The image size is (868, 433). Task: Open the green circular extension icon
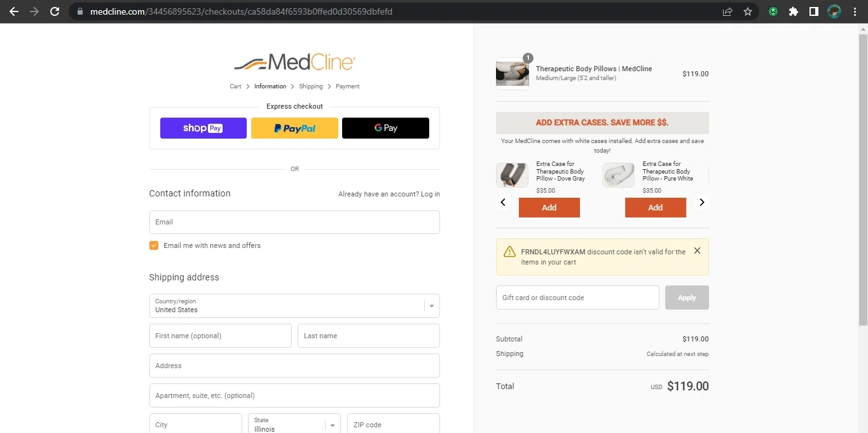click(773, 11)
